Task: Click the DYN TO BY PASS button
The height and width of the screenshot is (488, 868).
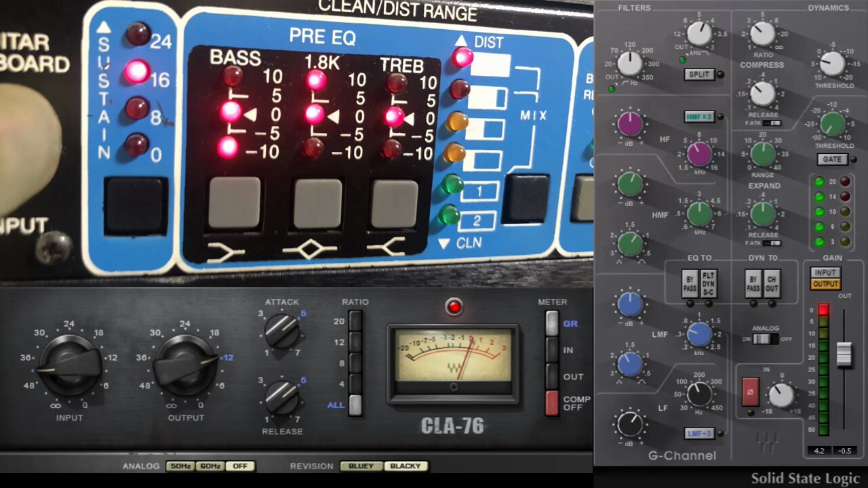Action: pos(753,283)
